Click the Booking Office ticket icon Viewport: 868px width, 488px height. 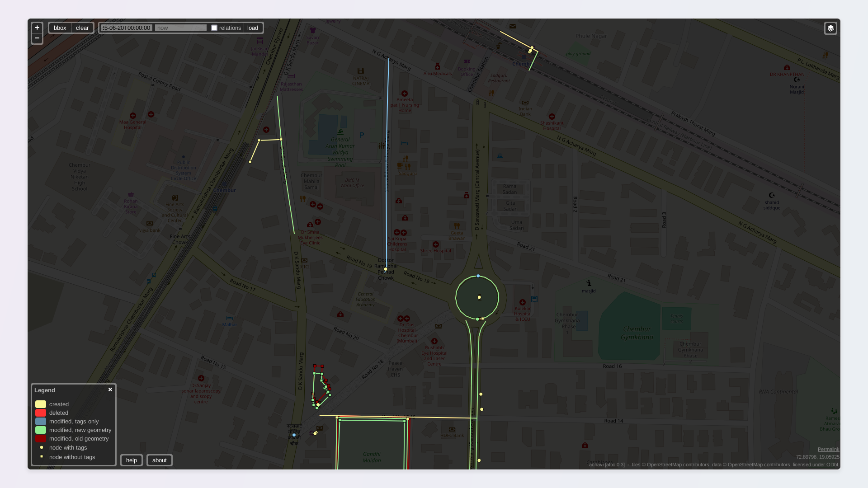point(467,61)
